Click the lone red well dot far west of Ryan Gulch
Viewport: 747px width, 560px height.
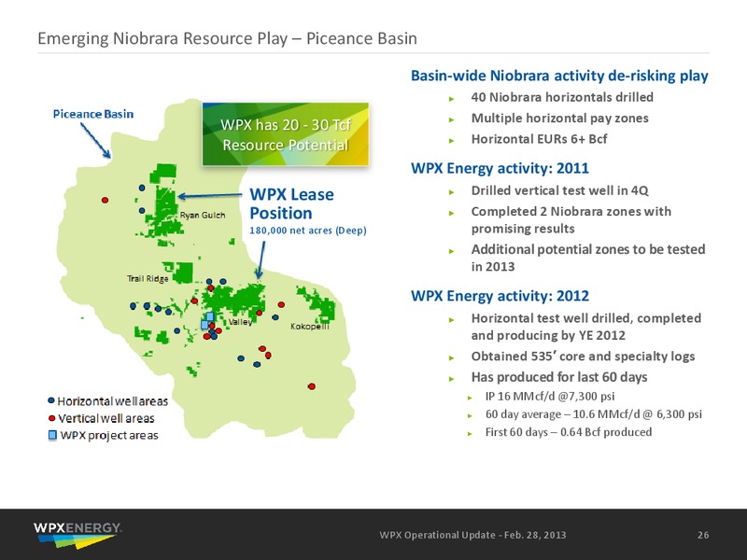(x=105, y=200)
